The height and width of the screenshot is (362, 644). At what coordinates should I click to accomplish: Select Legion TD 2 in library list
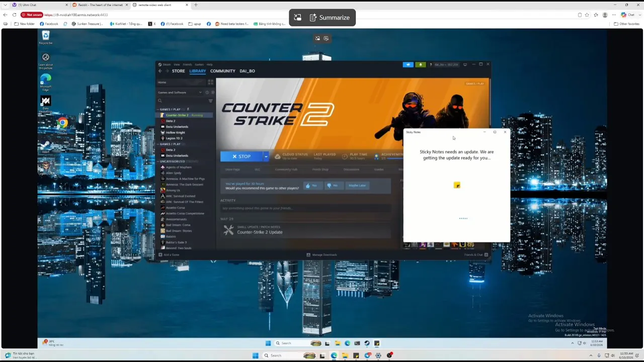tap(174, 138)
